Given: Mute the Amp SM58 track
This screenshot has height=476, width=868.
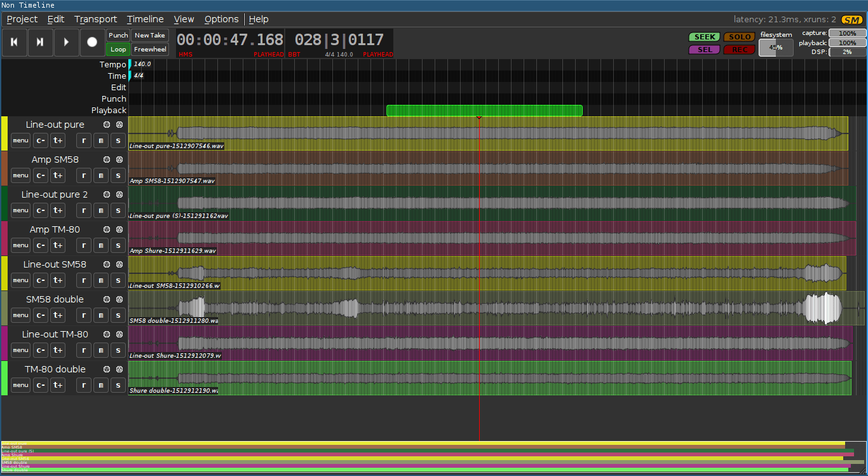Looking at the screenshot, I should (x=101, y=175).
